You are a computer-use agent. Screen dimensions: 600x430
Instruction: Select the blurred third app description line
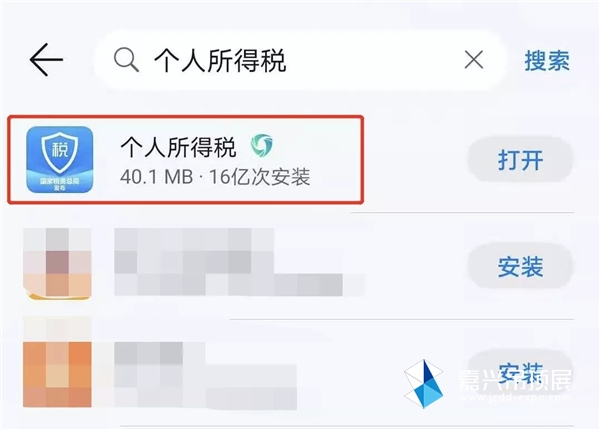point(205,387)
